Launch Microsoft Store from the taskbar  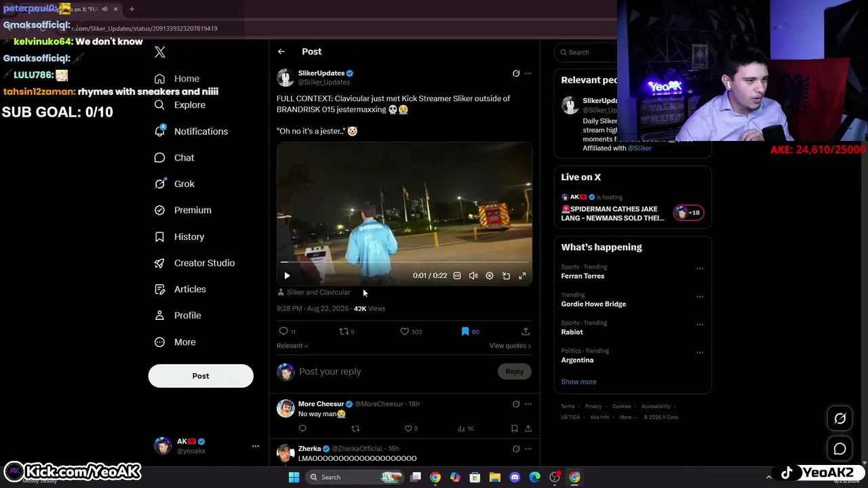pyautogui.click(x=475, y=477)
